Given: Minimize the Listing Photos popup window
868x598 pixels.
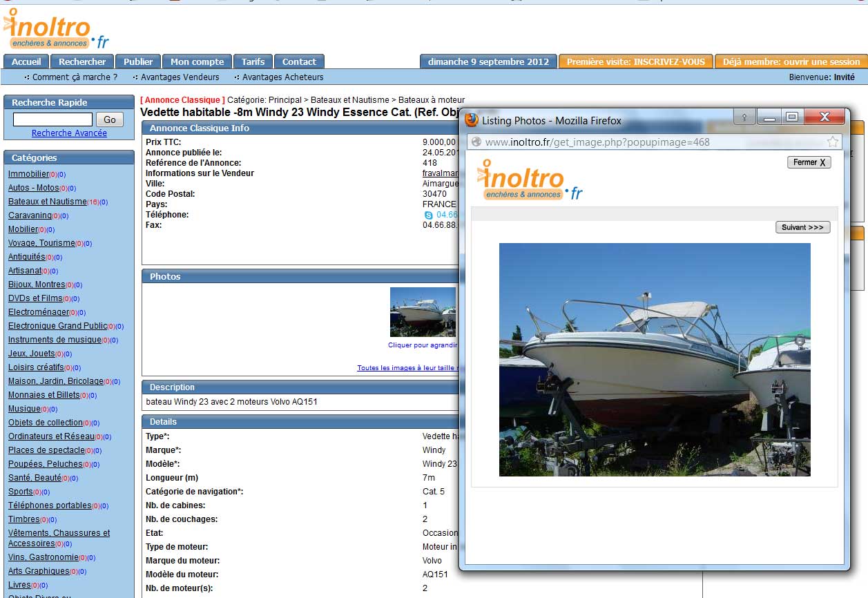Looking at the screenshot, I should click(x=769, y=117).
